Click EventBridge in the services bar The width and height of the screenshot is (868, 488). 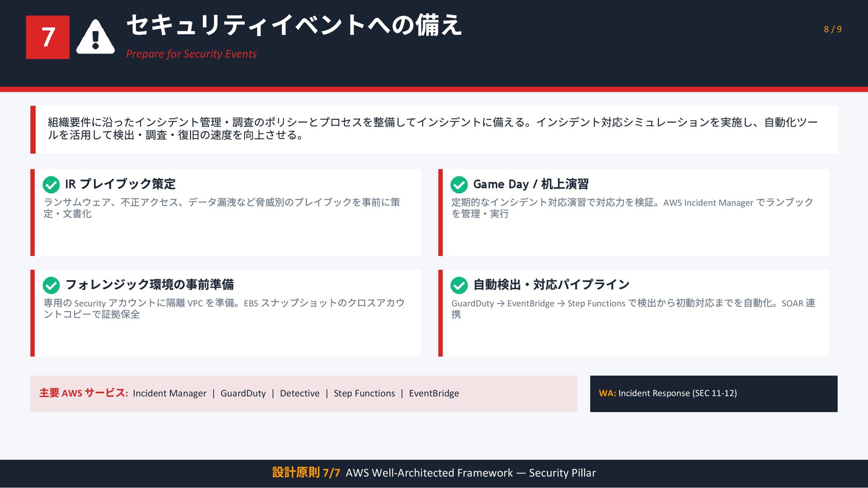tap(434, 394)
